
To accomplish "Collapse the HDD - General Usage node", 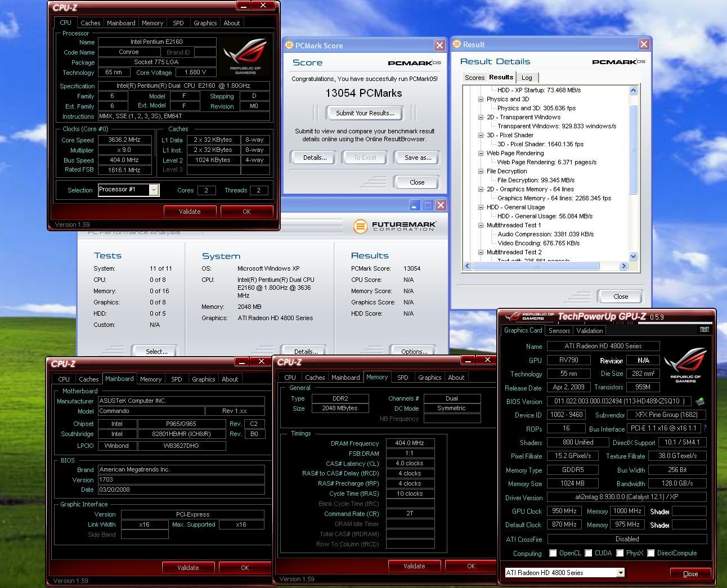I will click(x=481, y=207).
